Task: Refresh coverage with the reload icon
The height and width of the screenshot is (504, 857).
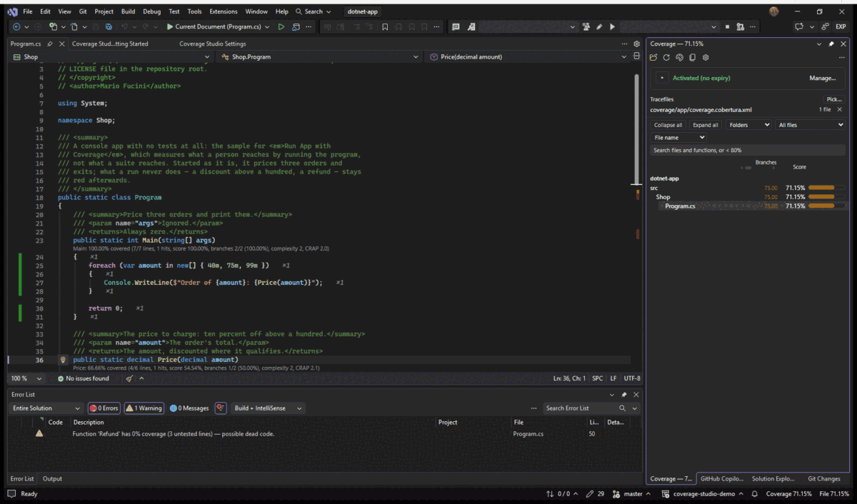Action: [x=666, y=57]
